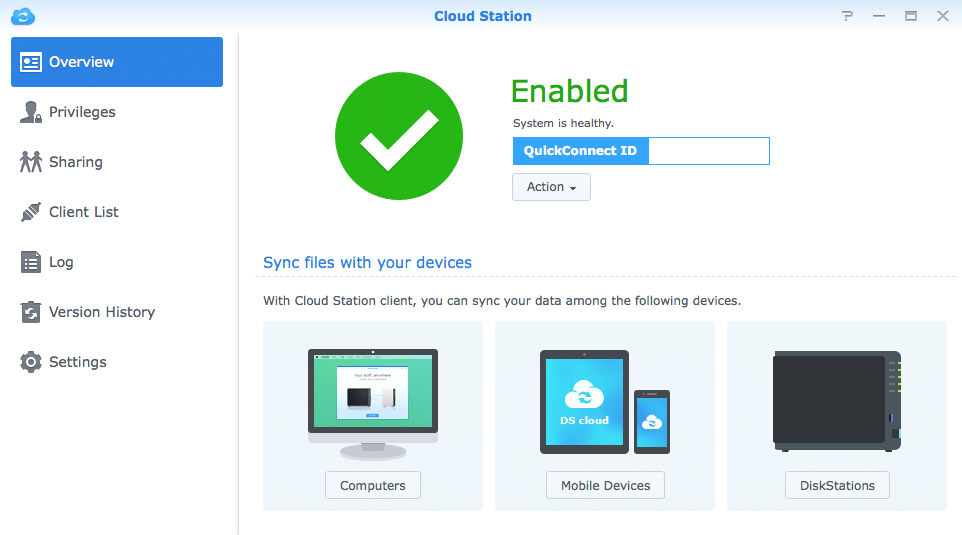Open the Overview section
The image size is (962, 535).
point(117,62)
